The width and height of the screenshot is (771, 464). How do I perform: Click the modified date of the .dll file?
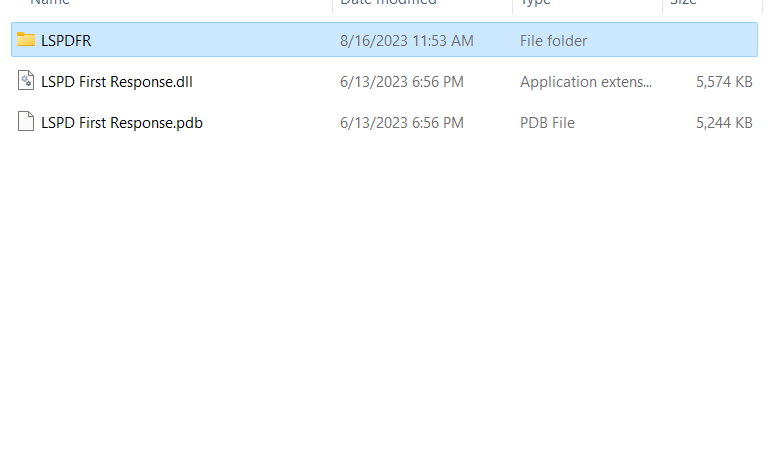(401, 82)
